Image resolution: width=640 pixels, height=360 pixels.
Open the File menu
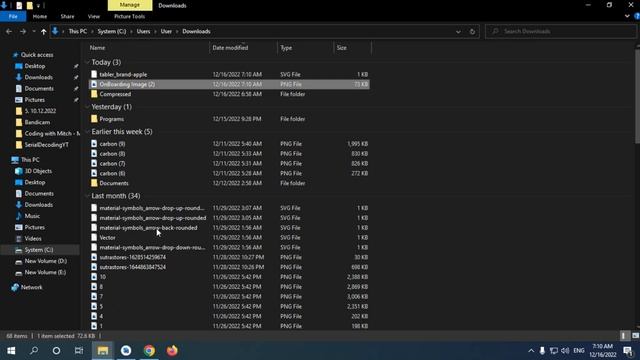(13, 16)
